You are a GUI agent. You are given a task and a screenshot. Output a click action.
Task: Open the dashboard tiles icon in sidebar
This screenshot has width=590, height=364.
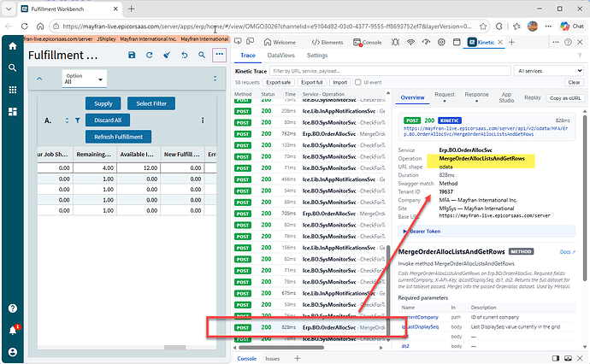(x=13, y=111)
